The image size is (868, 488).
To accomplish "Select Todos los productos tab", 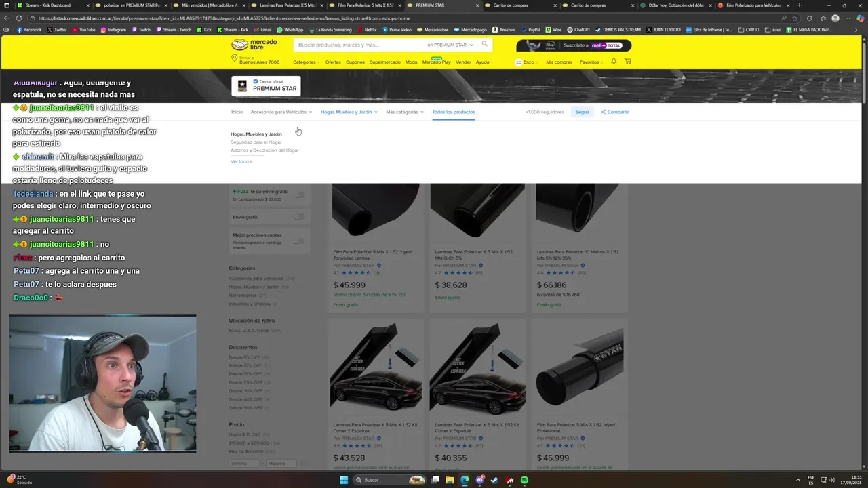I will pyautogui.click(x=454, y=112).
